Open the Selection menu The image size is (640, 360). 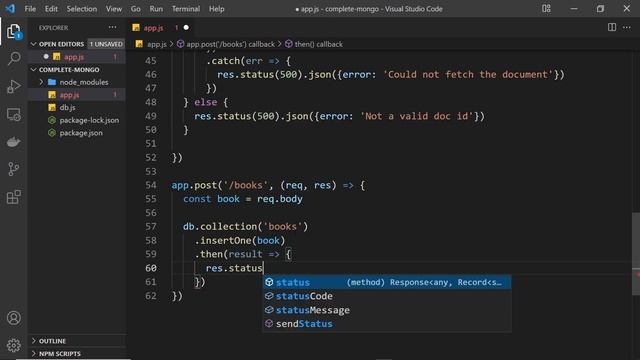82,9
